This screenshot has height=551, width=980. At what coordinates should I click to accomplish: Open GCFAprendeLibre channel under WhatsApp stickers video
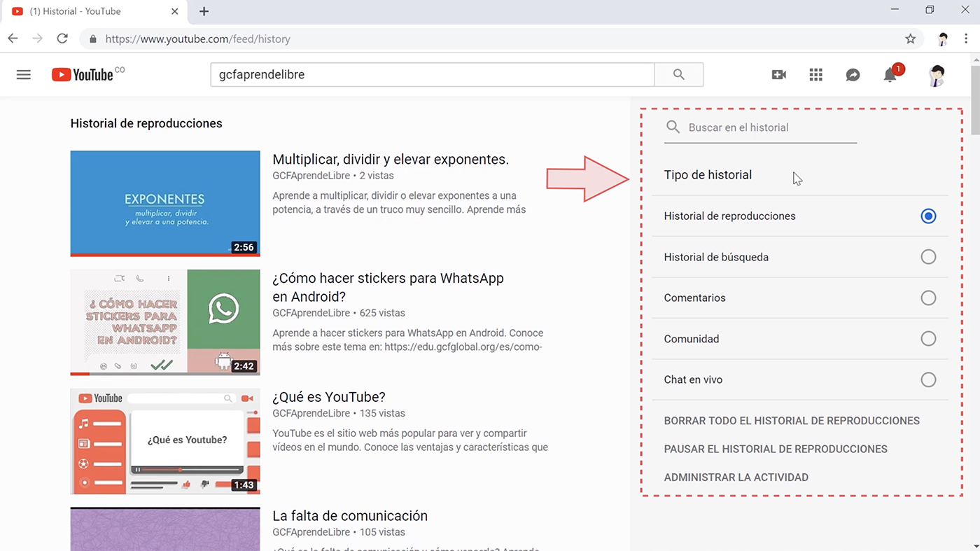[311, 313]
